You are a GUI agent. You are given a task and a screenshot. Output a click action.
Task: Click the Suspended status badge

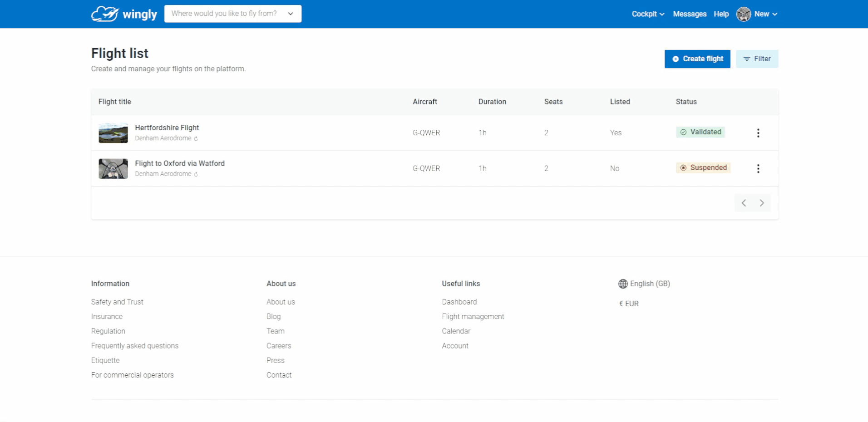point(703,168)
